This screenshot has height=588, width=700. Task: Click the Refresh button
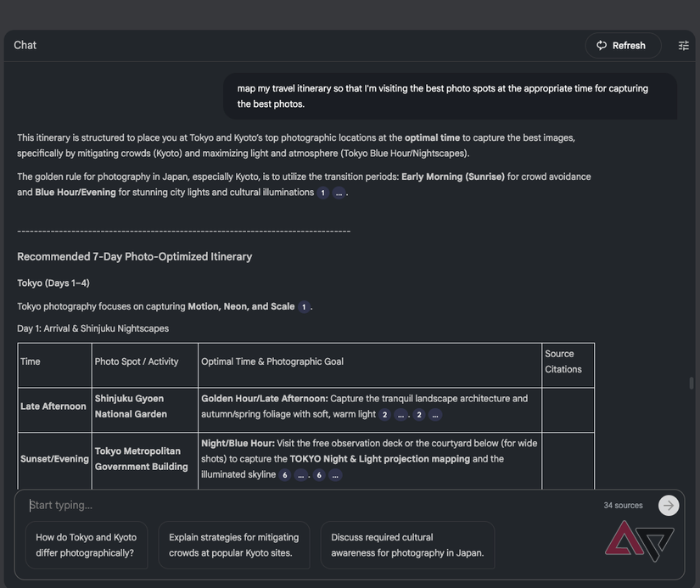(622, 46)
